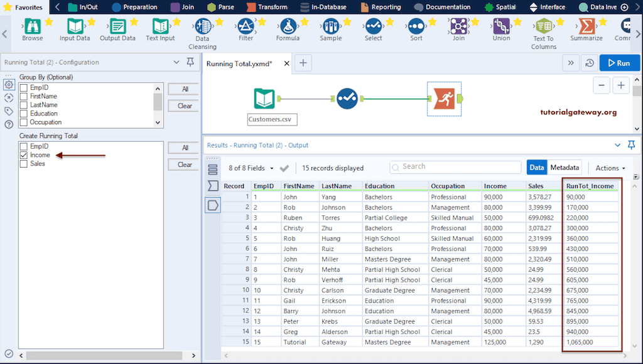Image resolution: width=643 pixels, height=364 pixels.
Task: Switch to the Metadata tab
Action: [564, 168]
